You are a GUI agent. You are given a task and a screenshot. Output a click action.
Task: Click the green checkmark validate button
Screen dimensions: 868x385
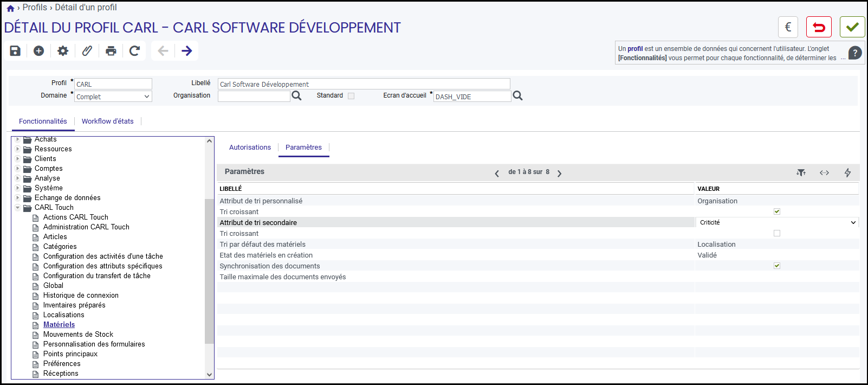(x=852, y=27)
